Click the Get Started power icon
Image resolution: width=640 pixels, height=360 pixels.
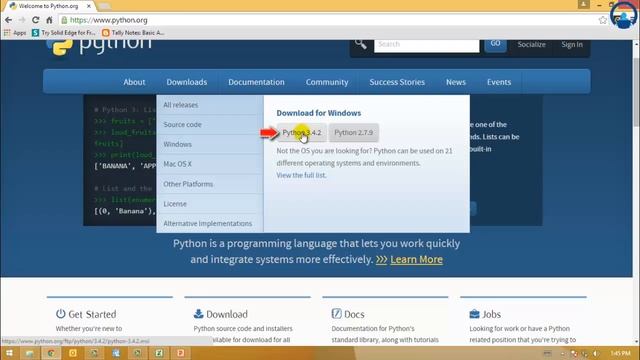click(60, 314)
